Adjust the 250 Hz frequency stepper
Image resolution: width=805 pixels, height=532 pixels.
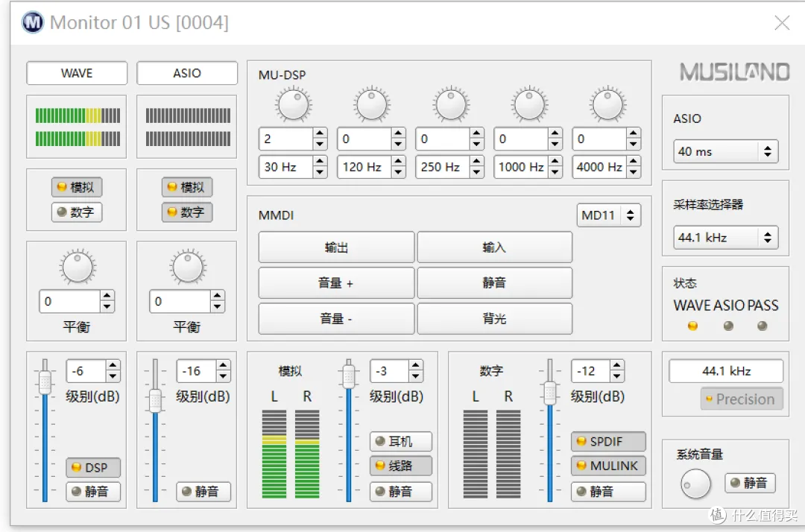tap(477, 167)
